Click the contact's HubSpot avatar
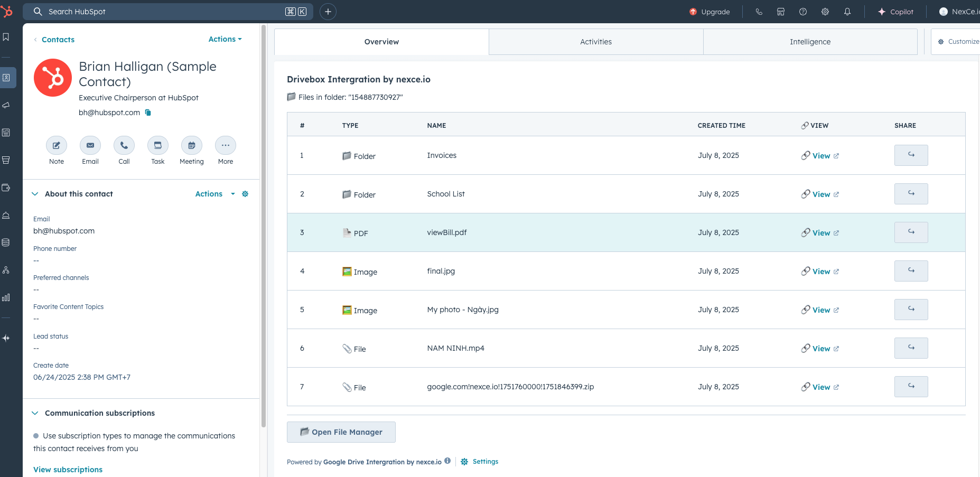980x477 pixels. (x=53, y=78)
